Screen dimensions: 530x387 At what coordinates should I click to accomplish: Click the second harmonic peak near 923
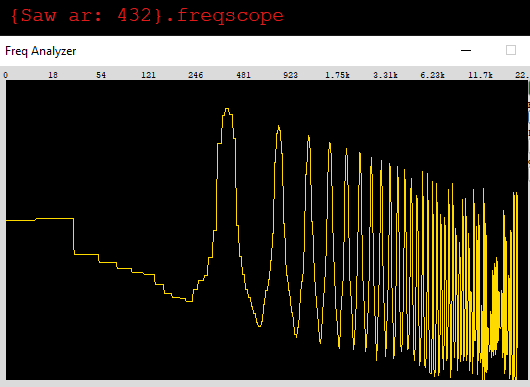coord(279,128)
